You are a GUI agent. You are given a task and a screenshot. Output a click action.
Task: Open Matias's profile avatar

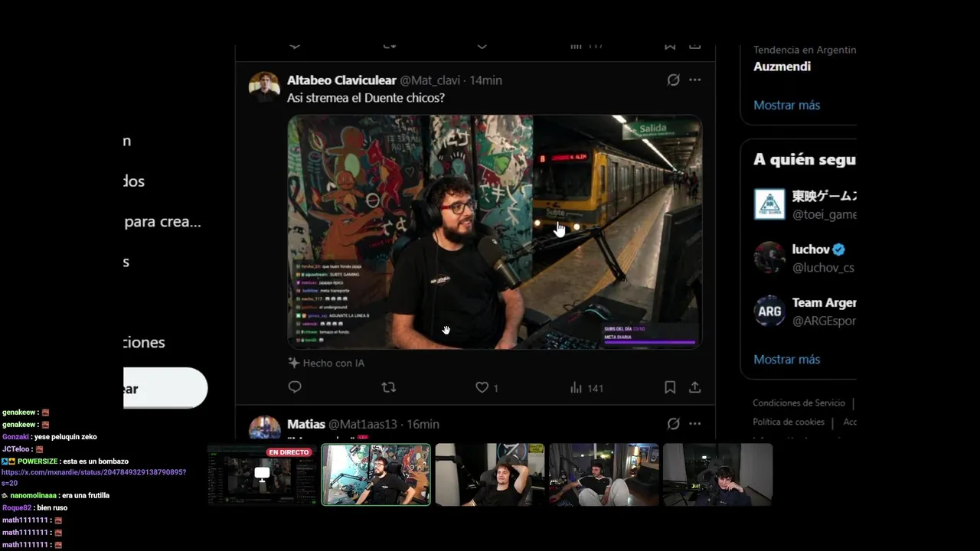coord(264,427)
